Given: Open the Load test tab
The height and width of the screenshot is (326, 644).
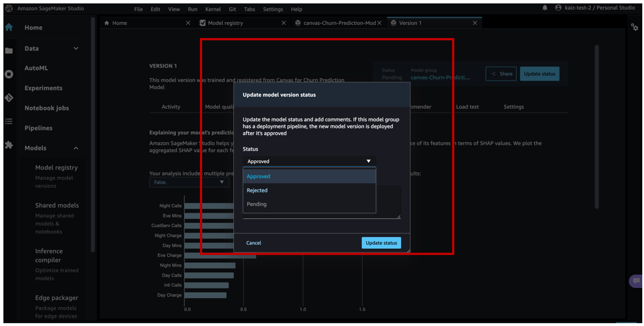Looking at the screenshot, I should [x=467, y=107].
